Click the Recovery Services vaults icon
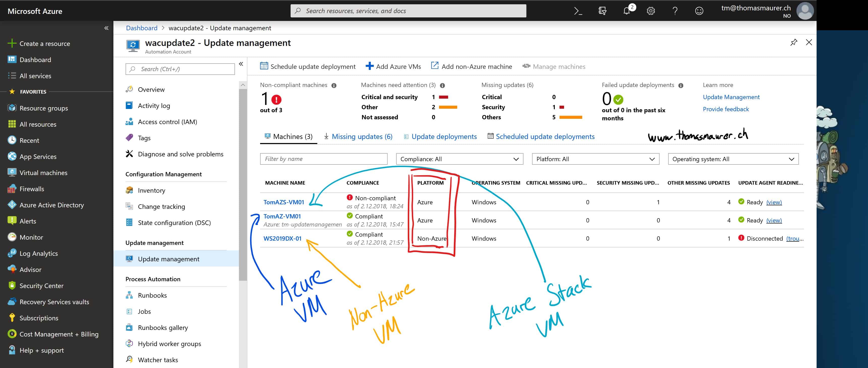This screenshot has width=868, height=368. click(x=12, y=302)
